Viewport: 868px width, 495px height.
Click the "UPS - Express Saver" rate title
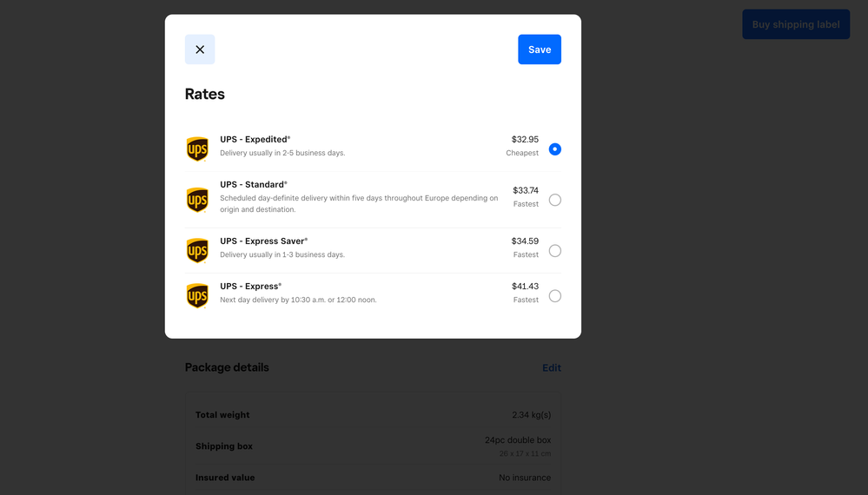[263, 241]
